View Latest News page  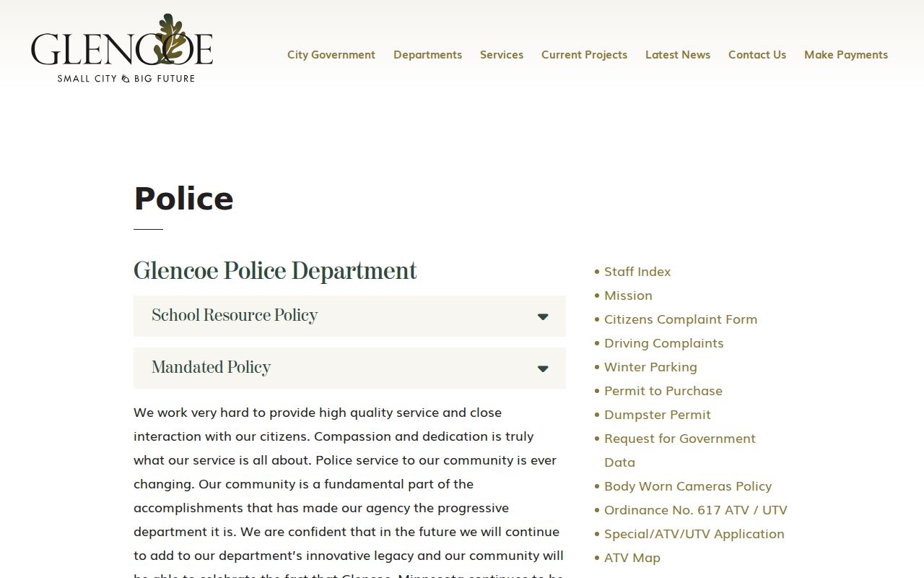click(678, 55)
